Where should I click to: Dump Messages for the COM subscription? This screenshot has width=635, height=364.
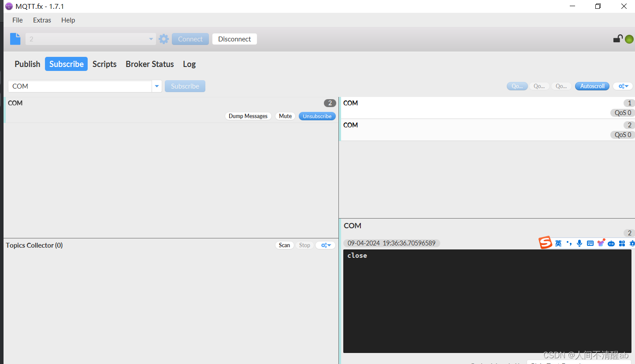[x=248, y=116]
